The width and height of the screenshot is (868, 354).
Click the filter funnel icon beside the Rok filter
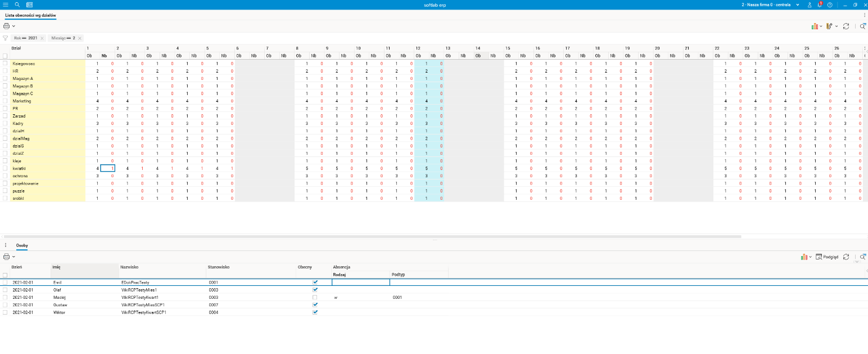(x=5, y=38)
